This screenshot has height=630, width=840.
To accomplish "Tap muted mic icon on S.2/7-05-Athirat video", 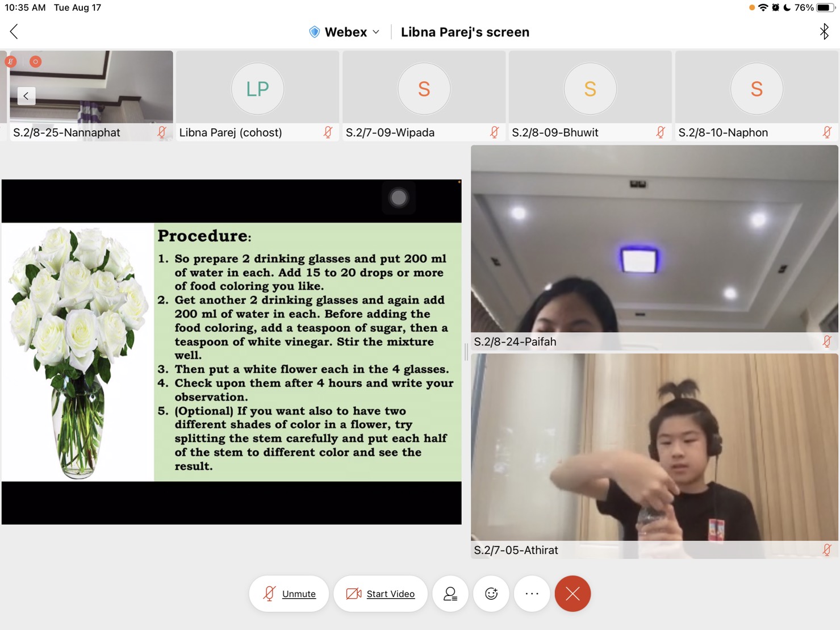I will 827,550.
